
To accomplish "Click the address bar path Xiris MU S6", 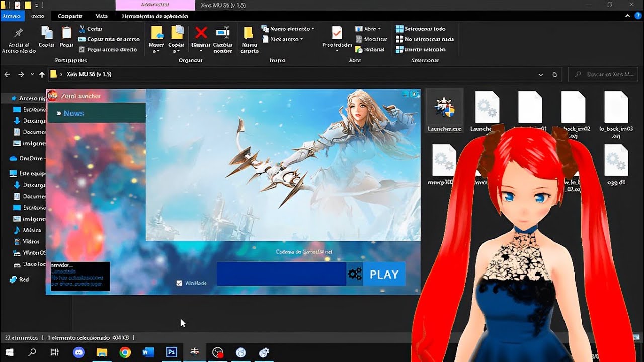I will (89, 74).
